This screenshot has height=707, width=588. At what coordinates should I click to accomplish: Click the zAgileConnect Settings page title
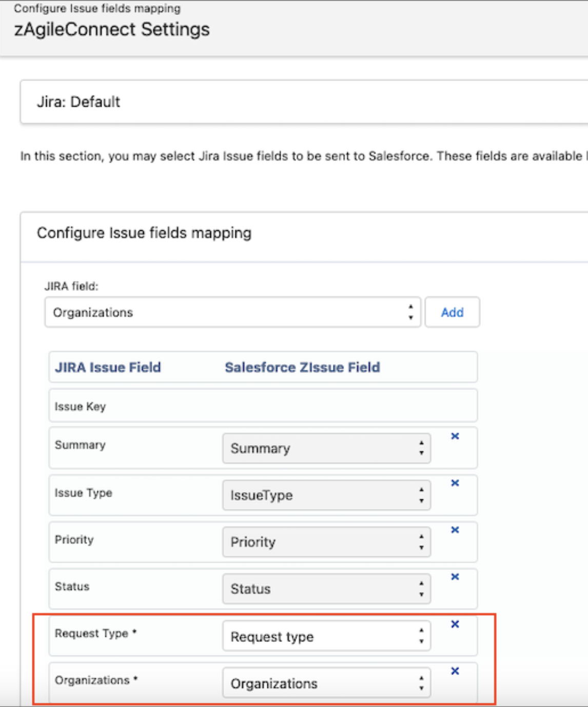point(112,29)
